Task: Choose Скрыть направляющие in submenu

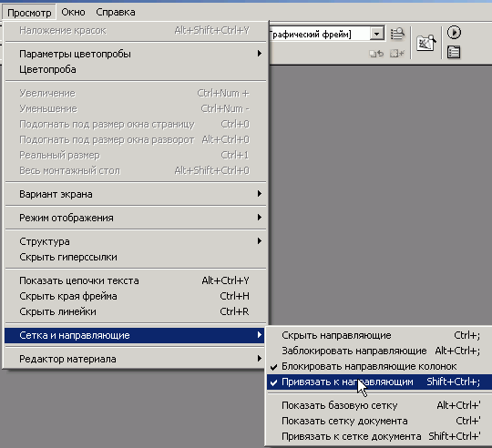Action: point(379,335)
